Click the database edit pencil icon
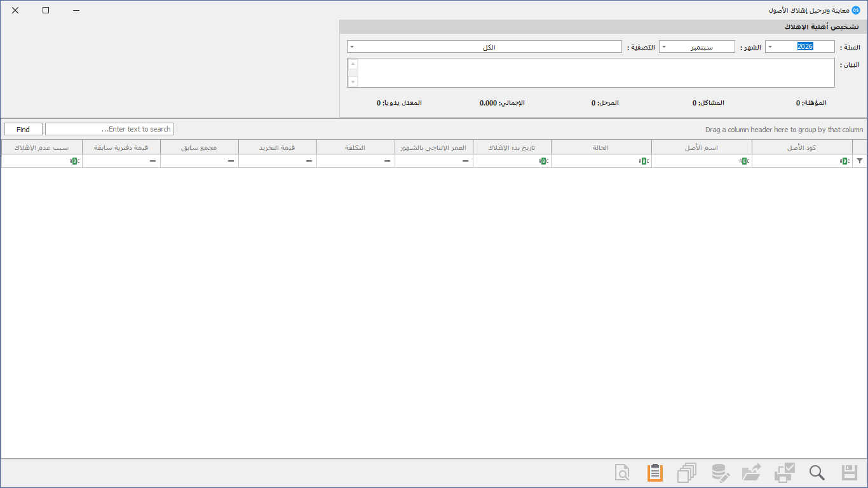The image size is (868, 488). (x=720, y=473)
